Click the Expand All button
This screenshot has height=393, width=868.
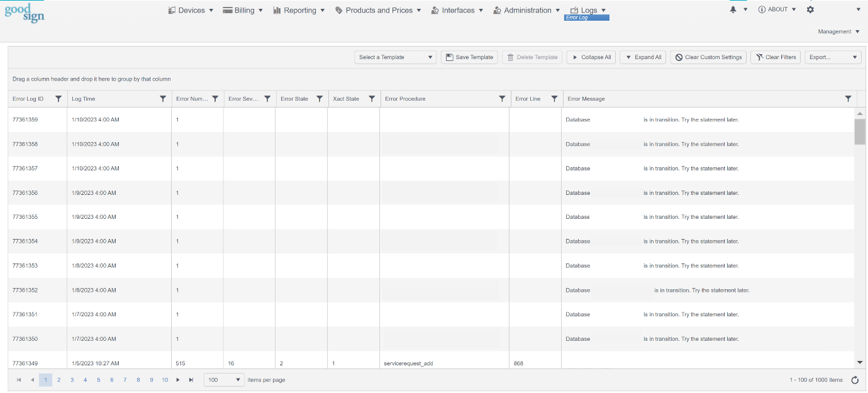point(643,57)
